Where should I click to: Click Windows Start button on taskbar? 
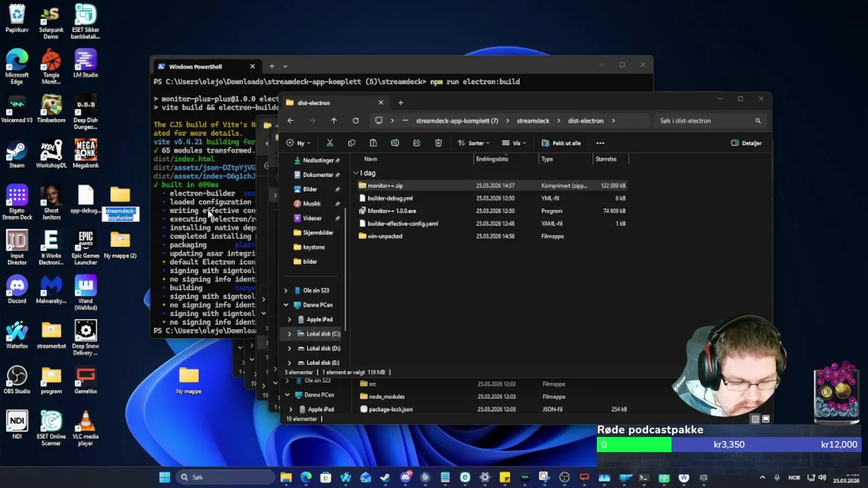164,477
